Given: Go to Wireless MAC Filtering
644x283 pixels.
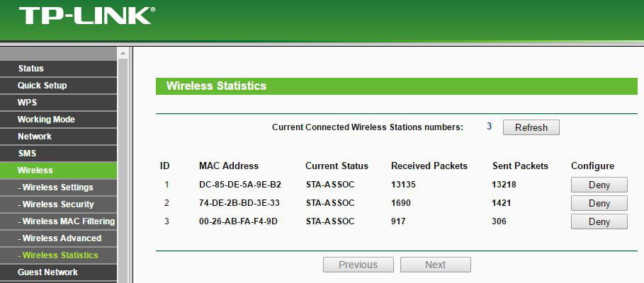Looking at the screenshot, I should (58, 221).
